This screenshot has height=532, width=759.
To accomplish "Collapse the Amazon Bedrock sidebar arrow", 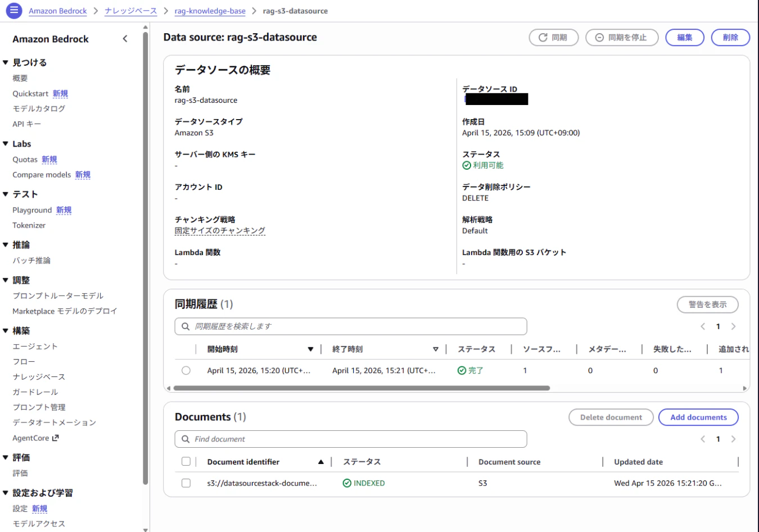I will pos(125,39).
